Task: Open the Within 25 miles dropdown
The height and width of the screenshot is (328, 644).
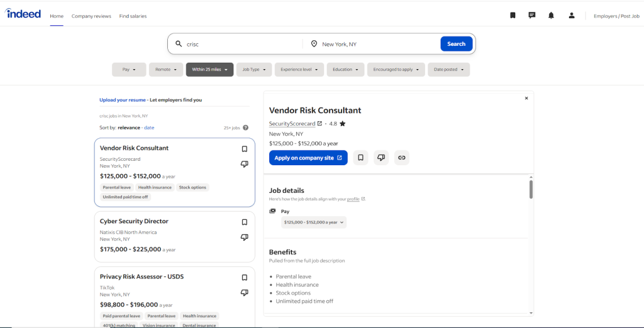Action: [x=210, y=69]
